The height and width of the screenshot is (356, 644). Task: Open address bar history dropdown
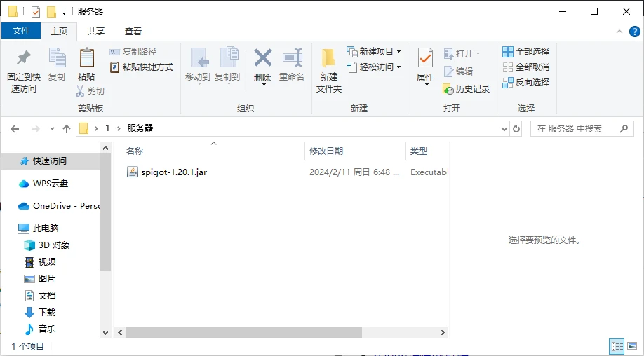[x=504, y=129]
